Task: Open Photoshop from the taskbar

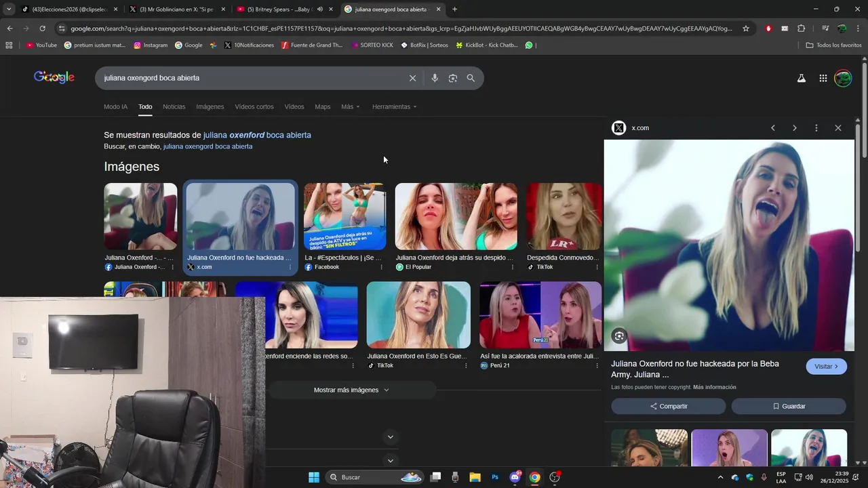Action: click(495, 477)
